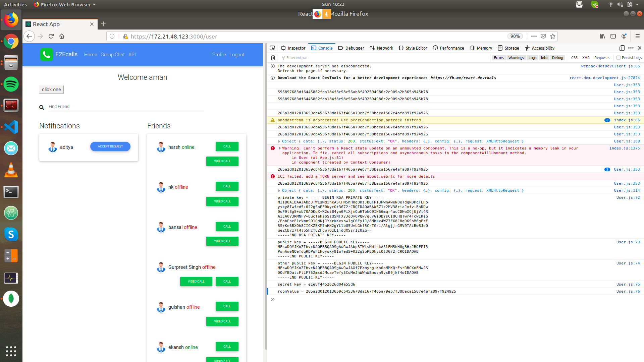Screen dimensions: 644x362
Task: Toggle the Warnings filter in console
Action: [516, 58]
